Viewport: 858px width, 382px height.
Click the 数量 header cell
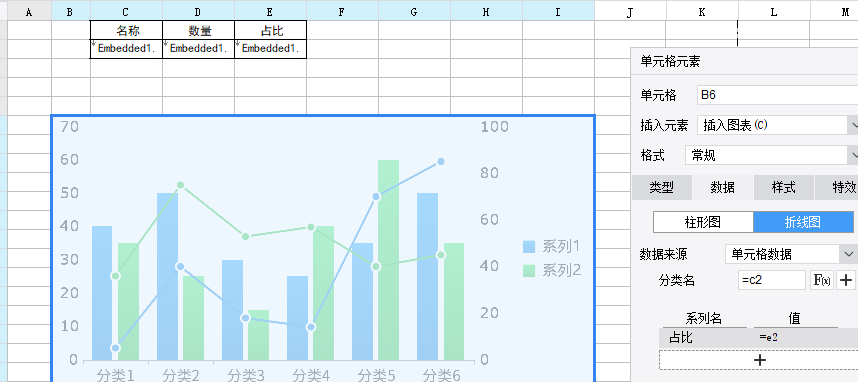click(199, 30)
